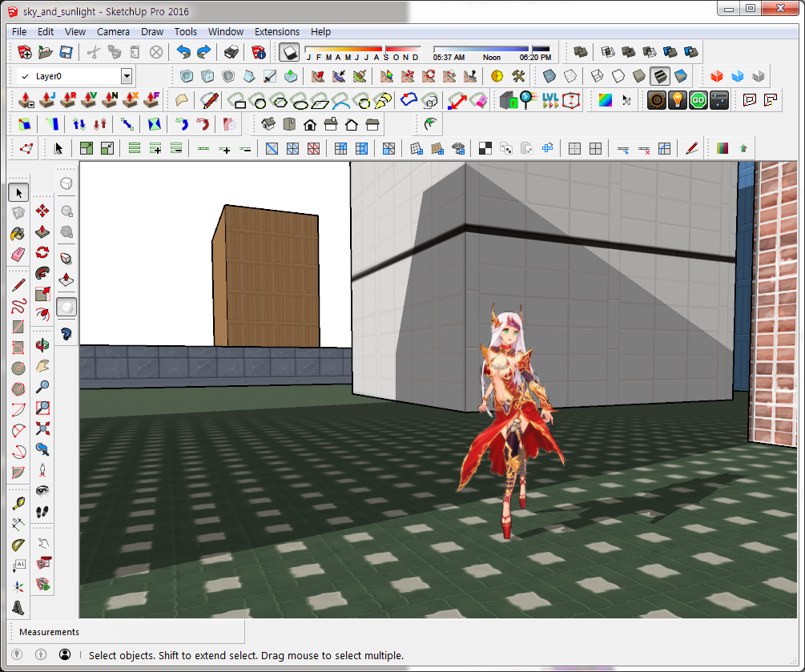Select the 3D Text tool
The image size is (805, 672).
tap(18, 608)
